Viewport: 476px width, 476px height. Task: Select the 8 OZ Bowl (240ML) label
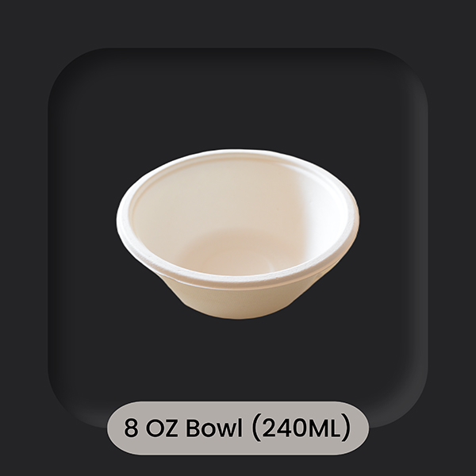tap(238, 428)
